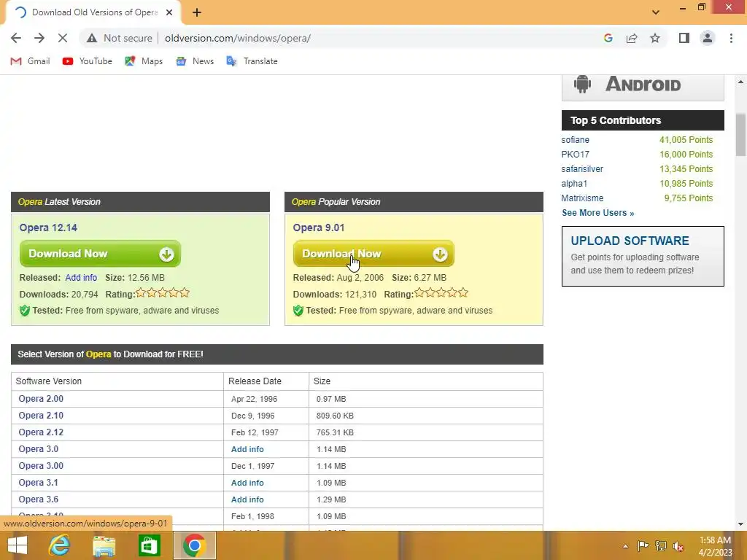Click See More Users link
Viewport: 747px width, 560px height.
598,213
